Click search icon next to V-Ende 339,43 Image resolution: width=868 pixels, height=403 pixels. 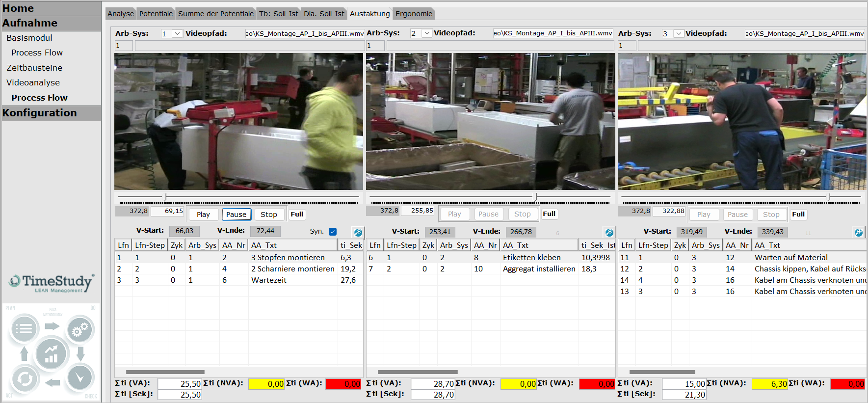coord(859,232)
